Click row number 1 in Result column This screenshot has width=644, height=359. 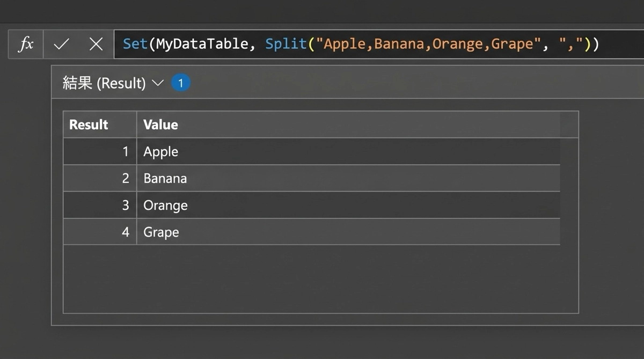pos(125,152)
